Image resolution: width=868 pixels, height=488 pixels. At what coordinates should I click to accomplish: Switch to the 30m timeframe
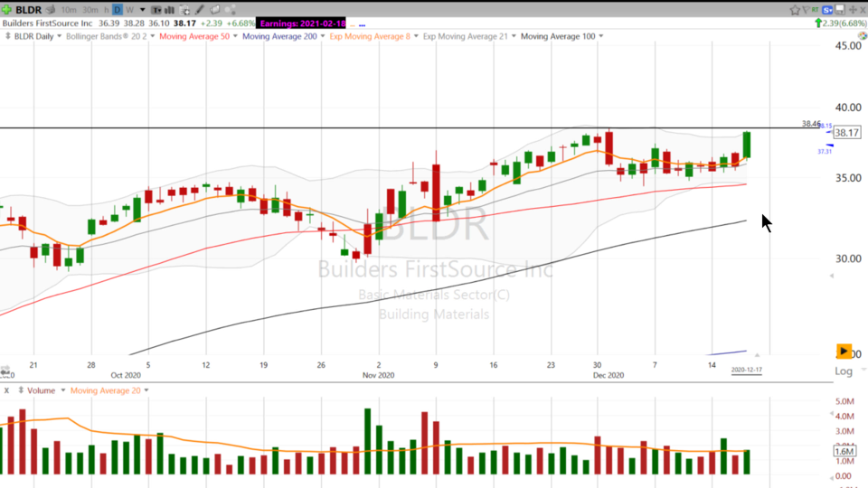(90, 10)
